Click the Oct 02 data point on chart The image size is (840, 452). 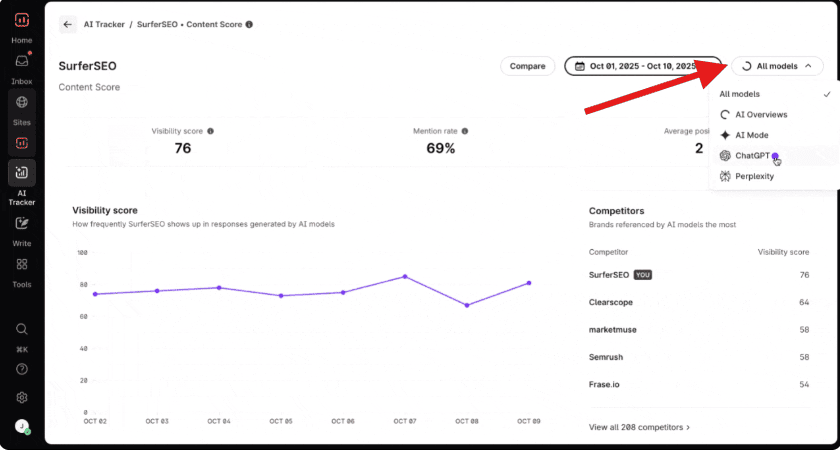95,294
